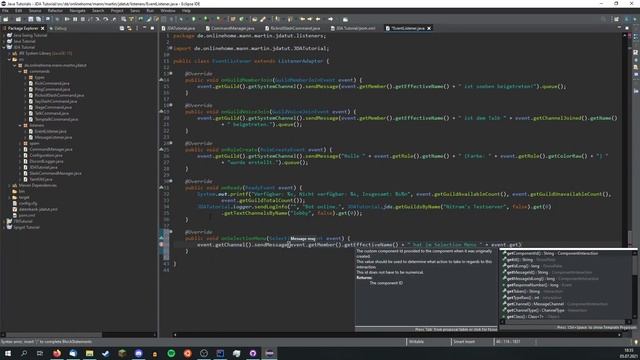Fold the onGuildMemberJoin method at line 13

click(171, 73)
